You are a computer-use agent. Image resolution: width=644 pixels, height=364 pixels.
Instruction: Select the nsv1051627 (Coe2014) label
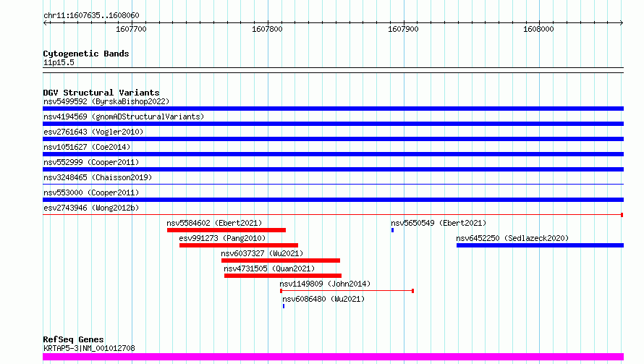[87, 147]
